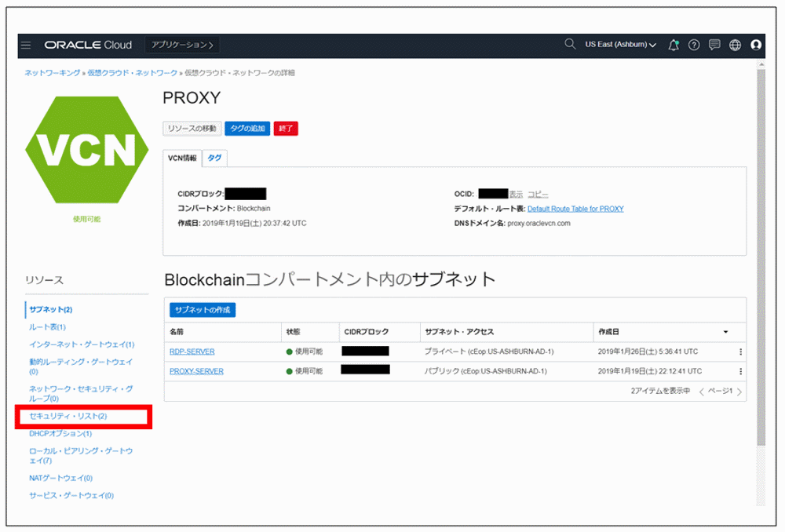Click the globe language icon
The height and width of the screenshot is (532, 785).
(735, 46)
